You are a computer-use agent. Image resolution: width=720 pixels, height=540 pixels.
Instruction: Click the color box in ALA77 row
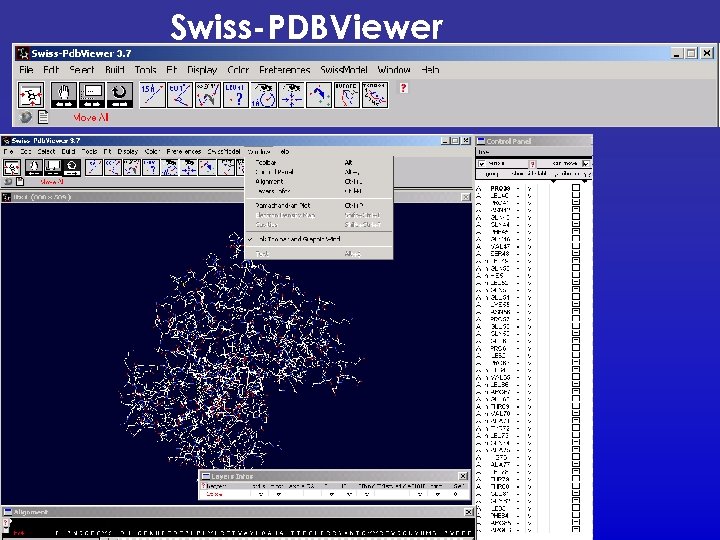(x=576, y=465)
